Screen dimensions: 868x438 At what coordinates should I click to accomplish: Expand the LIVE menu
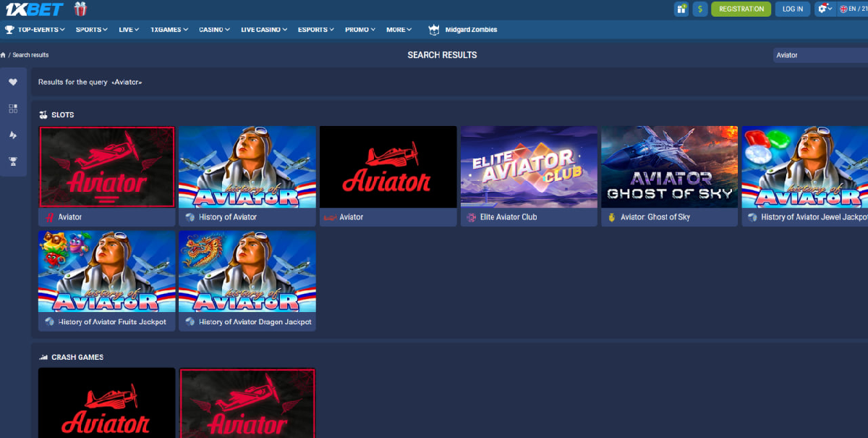click(x=129, y=30)
